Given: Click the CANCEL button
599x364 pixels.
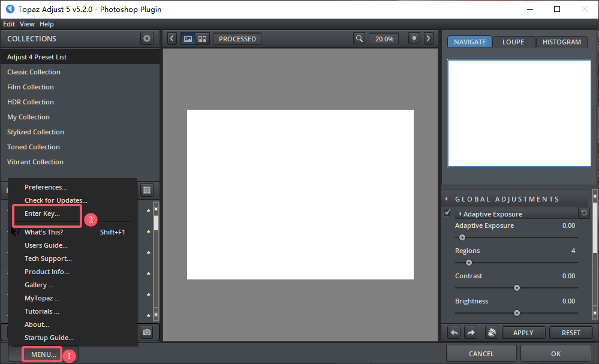Looking at the screenshot, I should point(481,354).
